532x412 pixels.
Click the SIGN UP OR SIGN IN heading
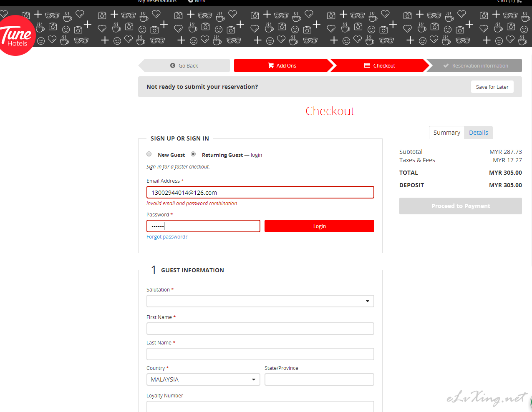tap(180, 138)
